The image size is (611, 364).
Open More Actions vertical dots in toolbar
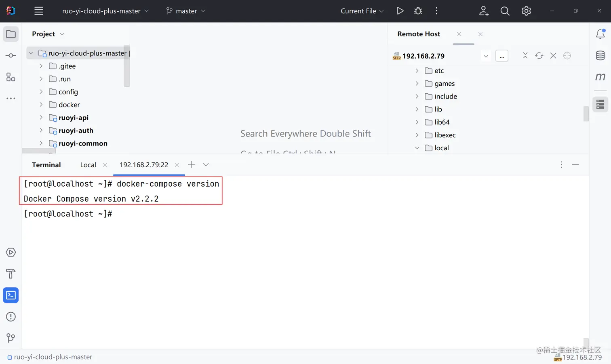click(436, 11)
